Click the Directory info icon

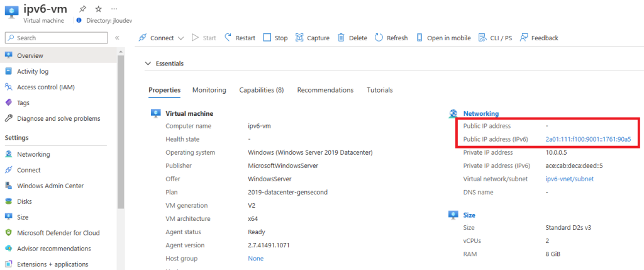[x=79, y=20]
